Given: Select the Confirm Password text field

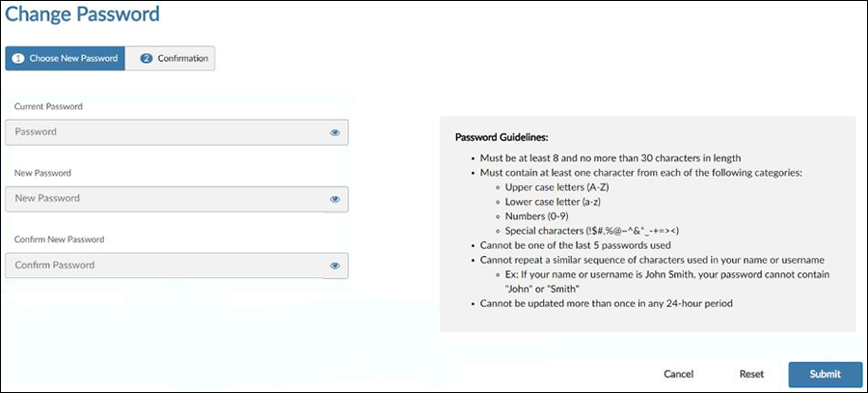Looking at the screenshot, I should (176, 266).
